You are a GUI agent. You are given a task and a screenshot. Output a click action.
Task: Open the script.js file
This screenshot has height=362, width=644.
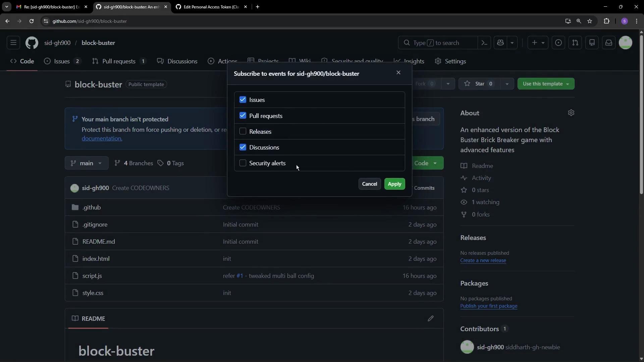92,276
